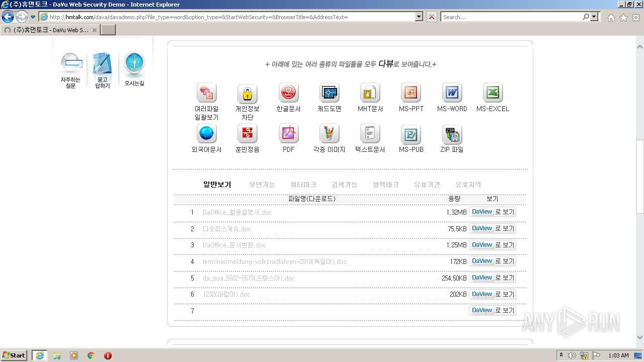Download DaOffice_활용설명서.doc file
Viewport: 644px width, 362px height.
click(x=237, y=212)
